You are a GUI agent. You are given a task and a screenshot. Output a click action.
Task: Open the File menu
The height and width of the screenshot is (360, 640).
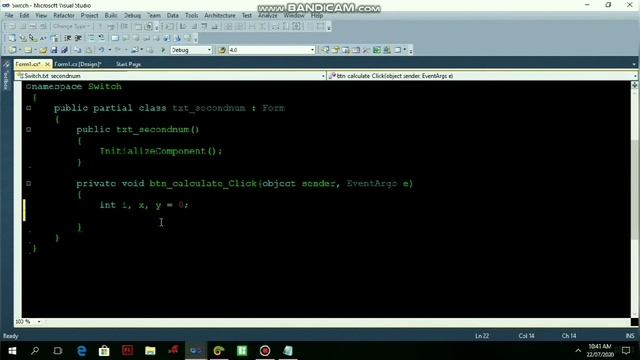point(9,16)
